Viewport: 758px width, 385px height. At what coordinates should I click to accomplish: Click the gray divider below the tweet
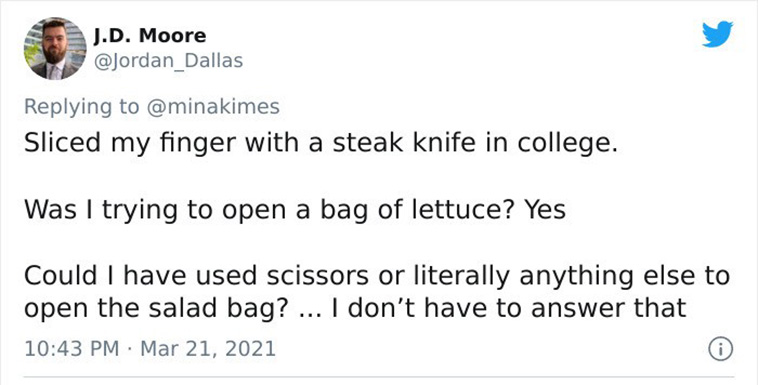379,376
